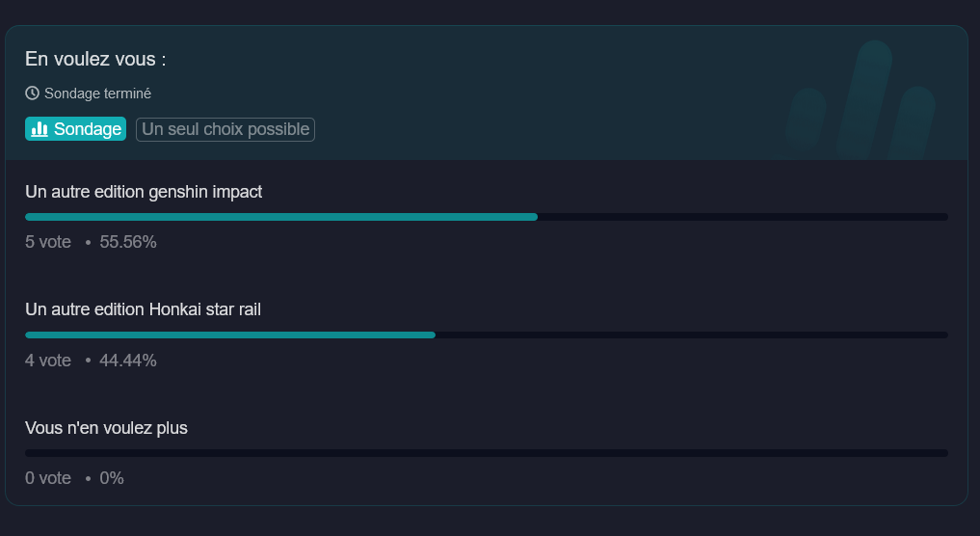Click the 0% percentage label
Image resolution: width=980 pixels, height=536 pixels.
(112, 478)
